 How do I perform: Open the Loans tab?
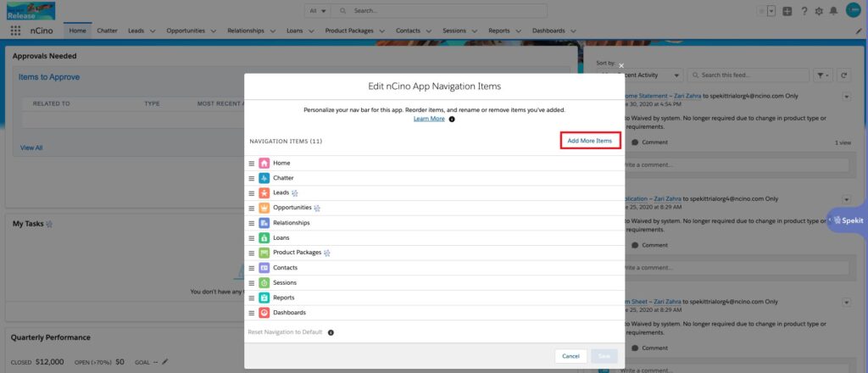(x=294, y=31)
